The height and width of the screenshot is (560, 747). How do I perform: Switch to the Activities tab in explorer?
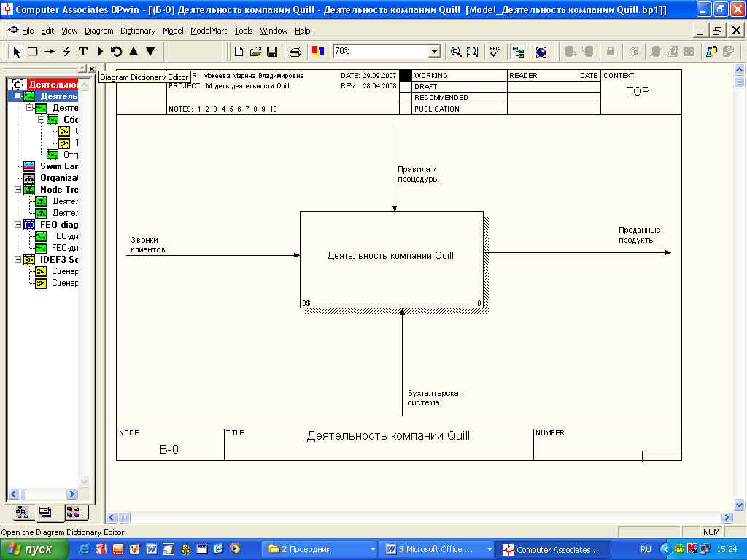tap(21, 512)
